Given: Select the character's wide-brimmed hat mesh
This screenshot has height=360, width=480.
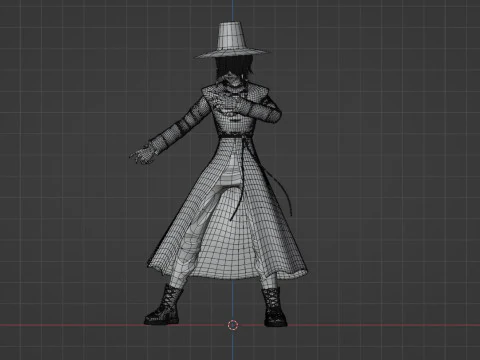Looking at the screenshot, I should point(232,40).
